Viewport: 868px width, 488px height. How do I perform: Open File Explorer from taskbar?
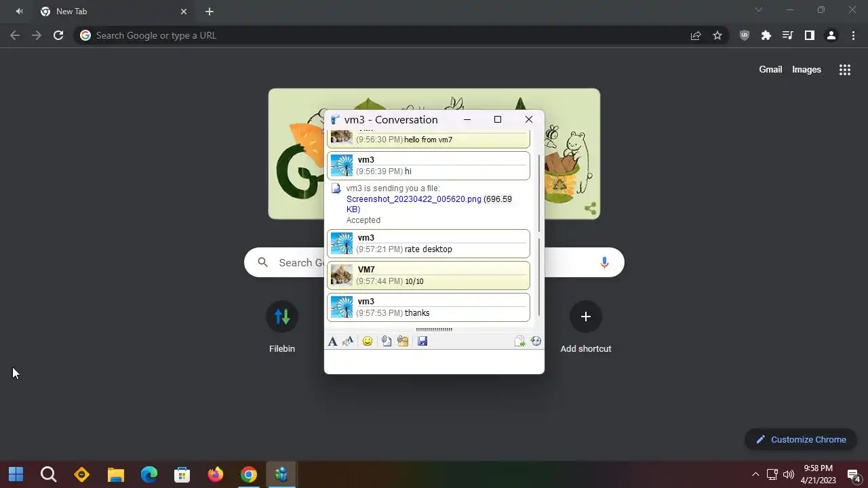(115, 474)
